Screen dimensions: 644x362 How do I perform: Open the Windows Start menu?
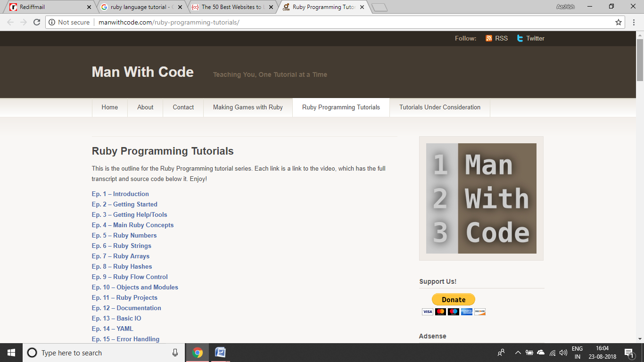[11, 353]
